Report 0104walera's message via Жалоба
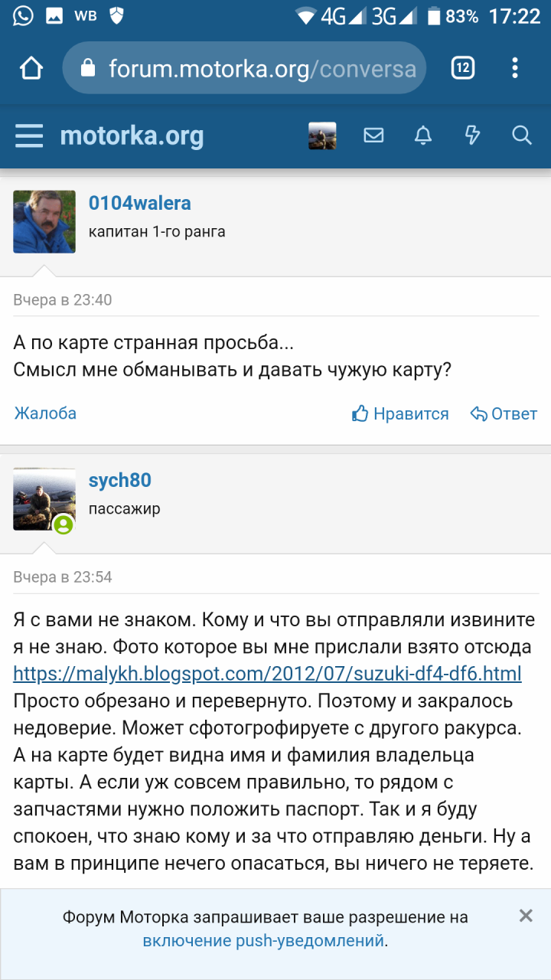The width and height of the screenshot is (551, 980). click(45, 414)
